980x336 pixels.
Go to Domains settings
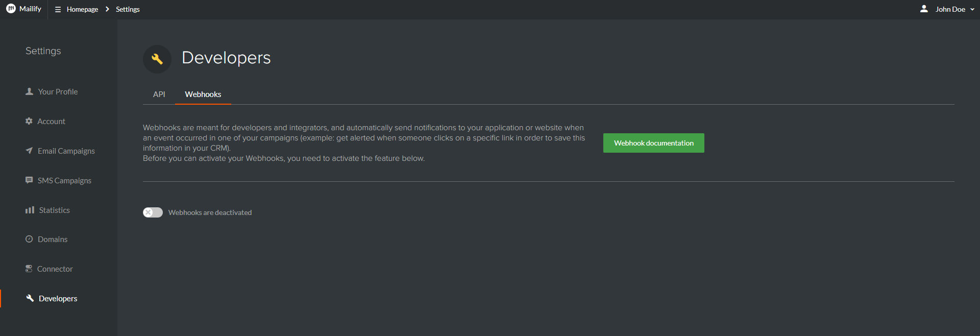53,239
